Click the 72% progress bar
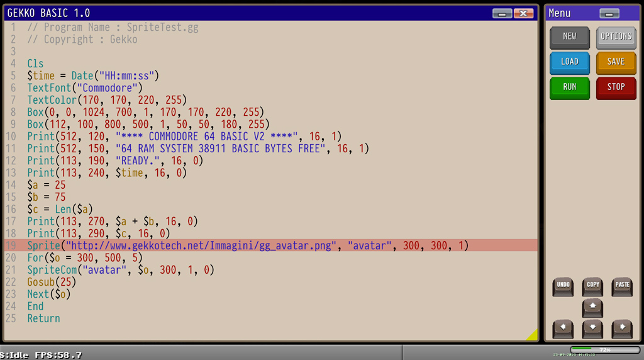This screenshot has width=644, height=360. 604,349
